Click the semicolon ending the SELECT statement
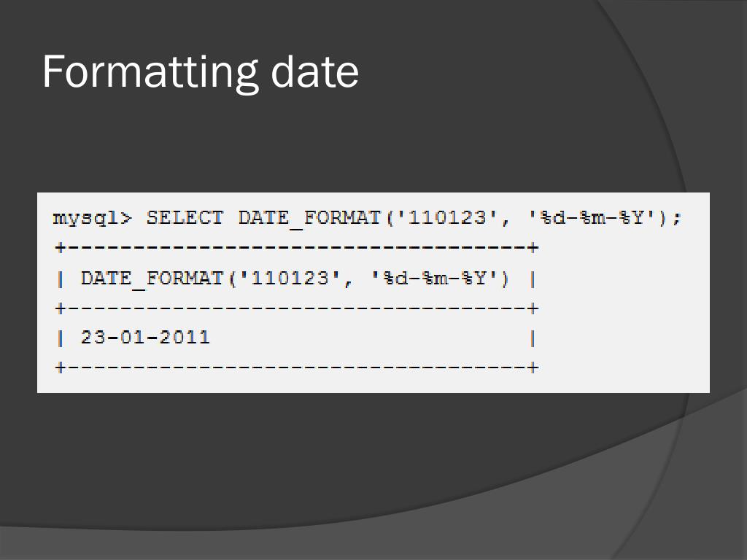This screenshot has height=560, width=747. click(676, 219)
